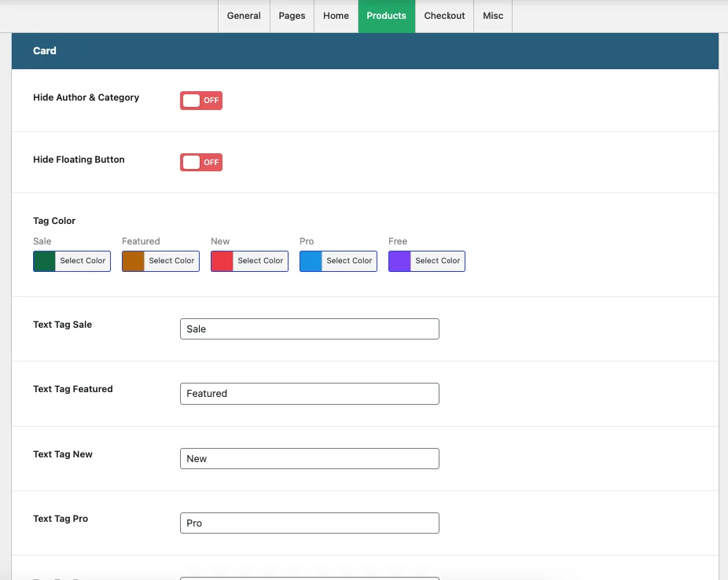Switch to the General tab
This screenshot has width=728, height=580.
click(244, 16)
